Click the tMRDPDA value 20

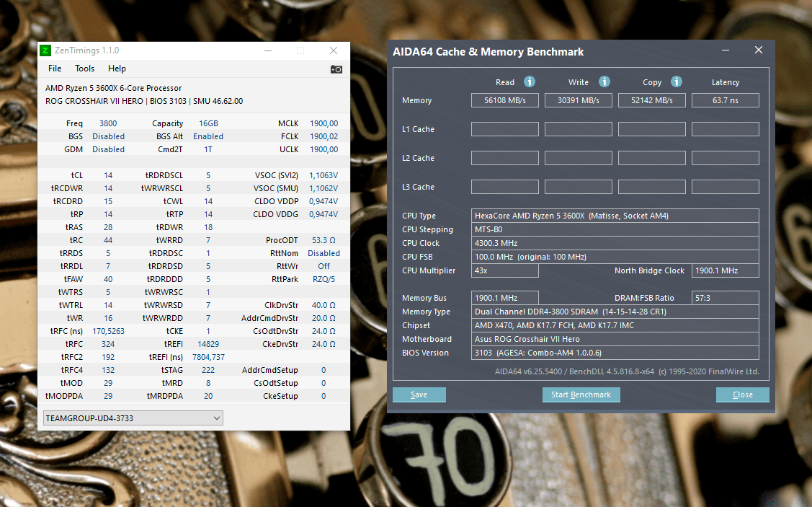(208, 395)
